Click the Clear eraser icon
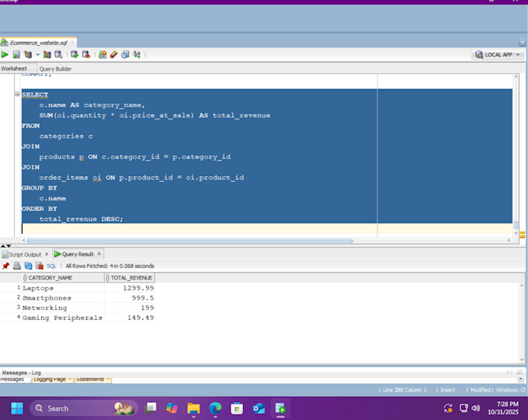The height and width of the screenshot is (420, 528). pyautogui.click(x=114, y=54)
